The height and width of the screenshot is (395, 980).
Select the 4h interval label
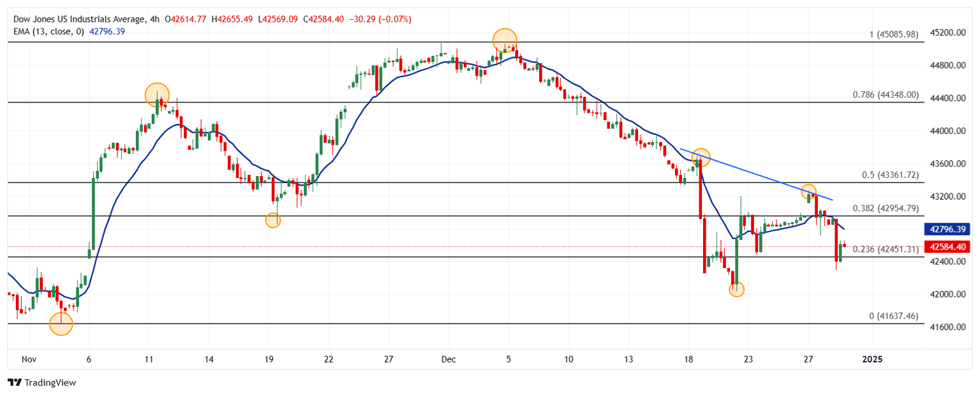pos(154,19)
